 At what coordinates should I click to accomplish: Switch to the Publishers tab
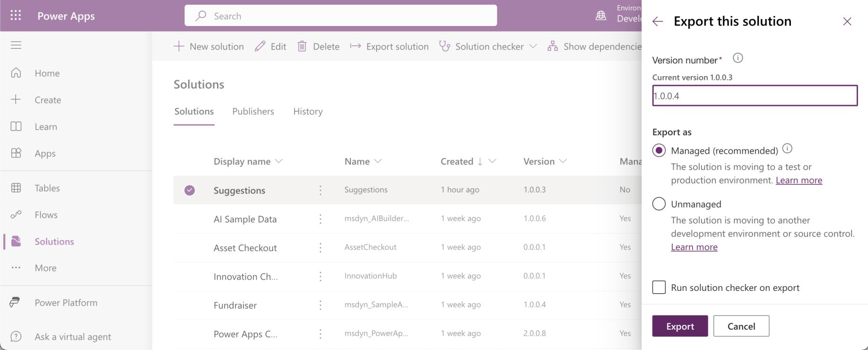tap(253, 112)
